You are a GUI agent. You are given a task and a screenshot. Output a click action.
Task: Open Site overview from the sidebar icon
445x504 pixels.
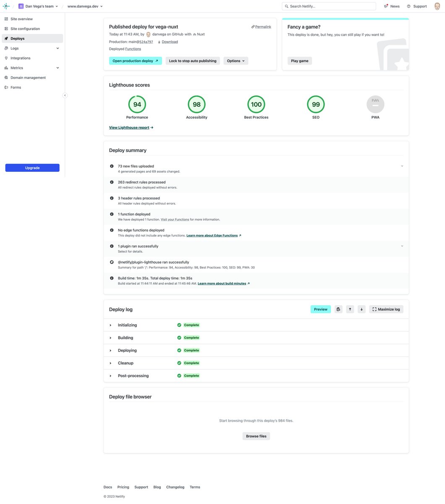tap(6, 18)
